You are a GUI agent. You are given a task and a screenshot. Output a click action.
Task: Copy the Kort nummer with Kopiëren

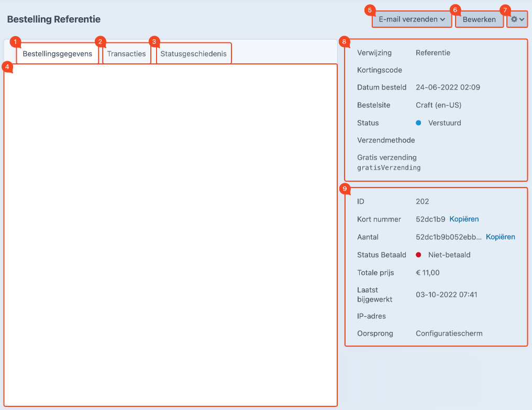coord(464,219)
